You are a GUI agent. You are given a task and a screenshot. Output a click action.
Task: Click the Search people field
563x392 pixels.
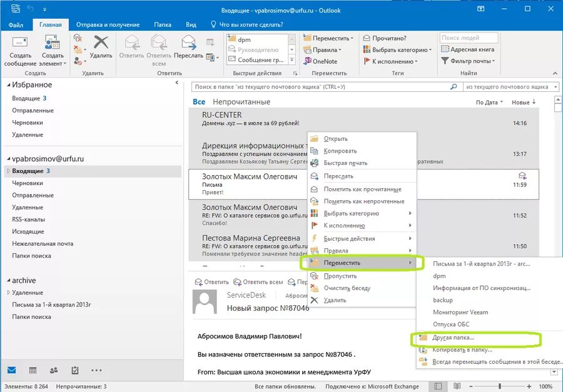click(x=469, y=38)
